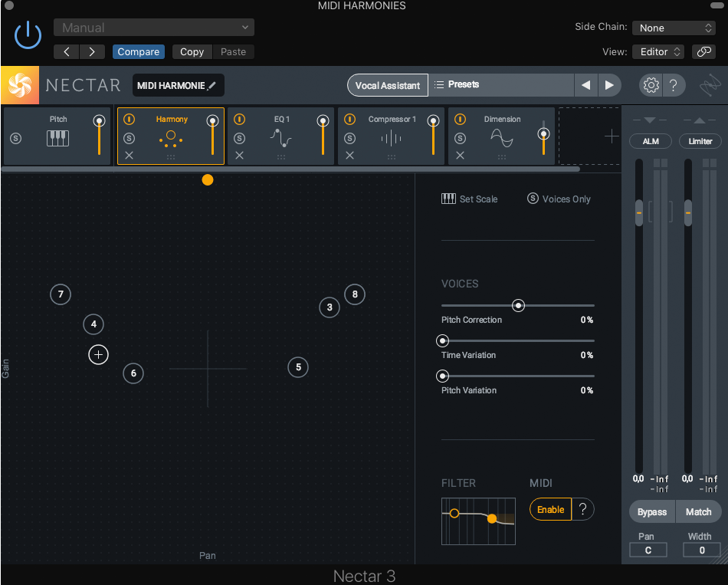
Task: Click the Pitch module keyboard icon
Action: (58, 138)
